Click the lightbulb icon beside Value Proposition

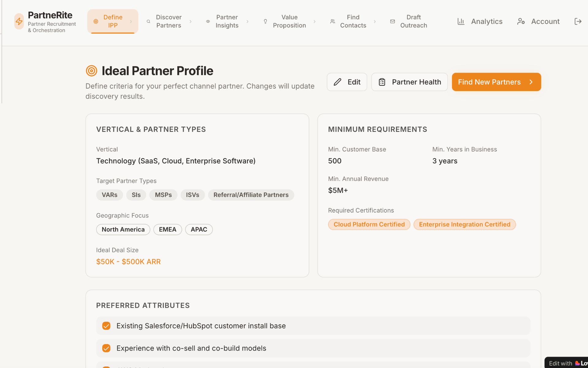[266, 21]
